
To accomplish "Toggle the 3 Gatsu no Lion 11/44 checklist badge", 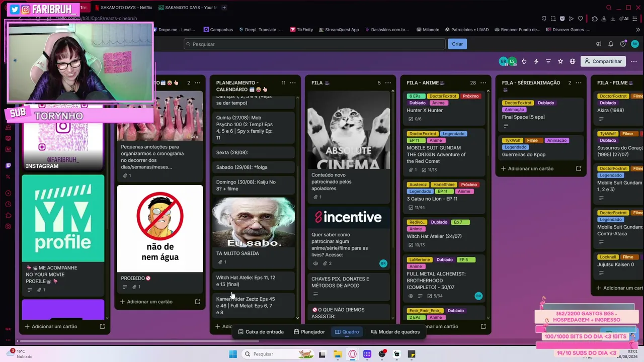I will (x=417, y=207).
